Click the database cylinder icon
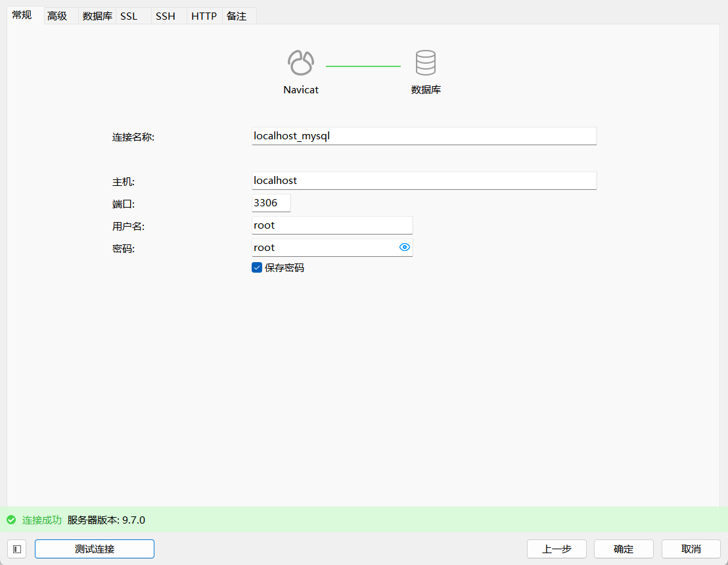The width and height of the screenshot is (728, 565). [x=425, y=62]
